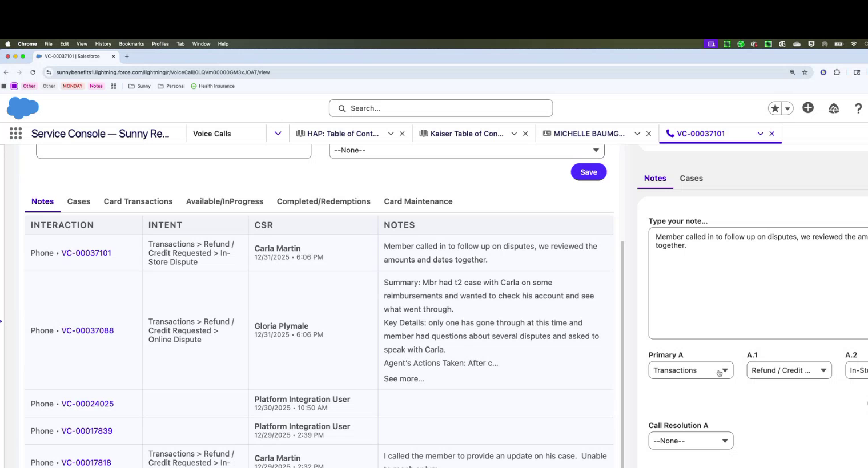Close the VC-00037101 console tab
The width and height of the screenshot is (868, 468).
pos(772,134)
